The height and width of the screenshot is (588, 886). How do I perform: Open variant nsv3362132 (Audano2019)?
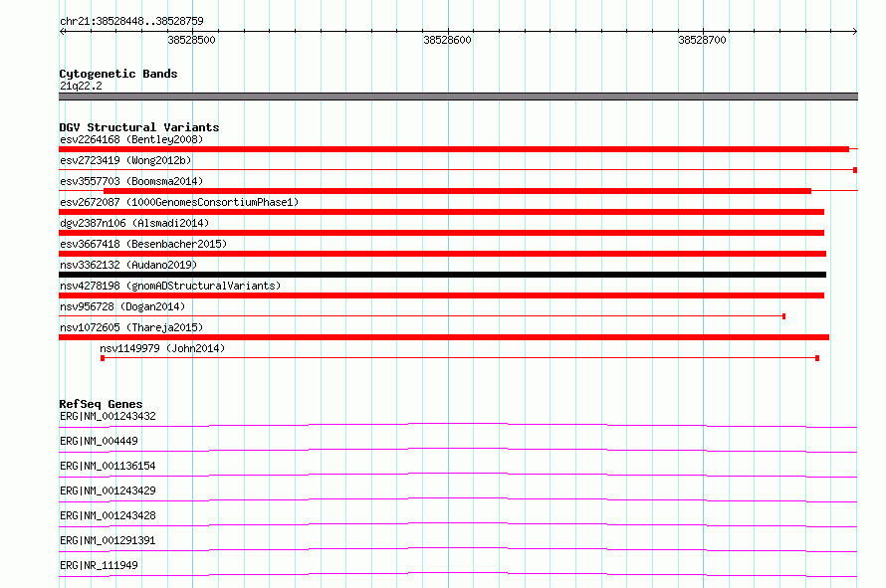pyautogui.click(x=128, y=265)
